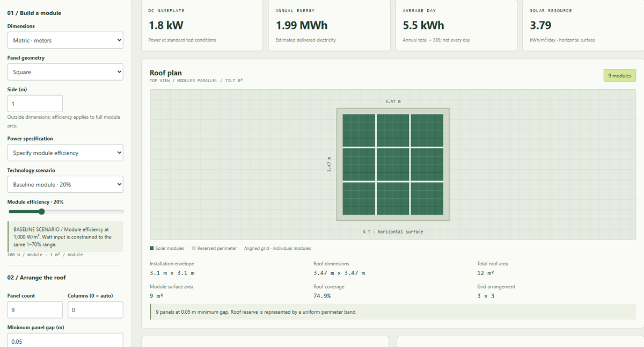
Task: Click the Panel count input field
Action: click(35, 310)
